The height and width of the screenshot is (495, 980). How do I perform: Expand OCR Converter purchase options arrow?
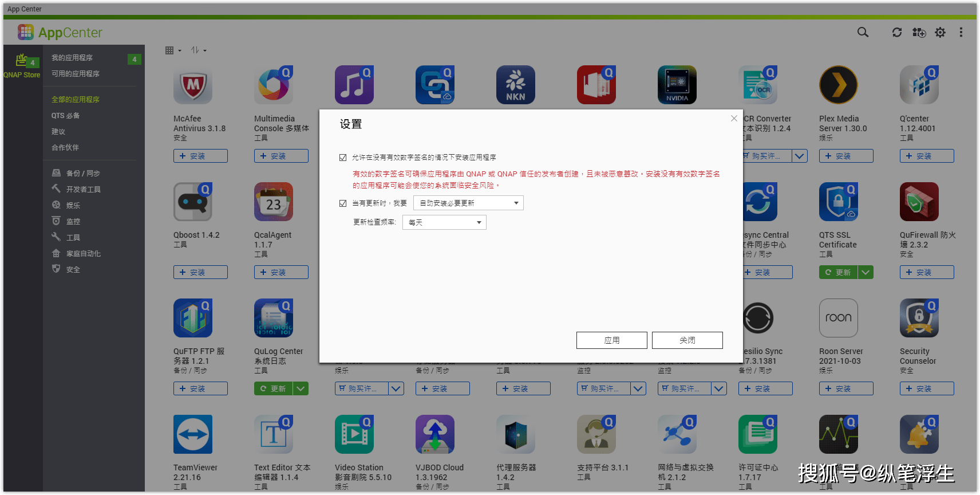pos(800,156)
